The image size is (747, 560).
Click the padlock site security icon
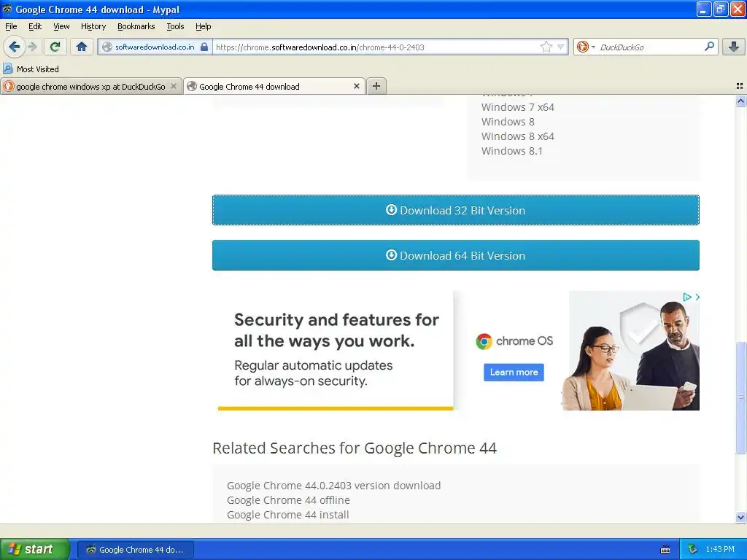(204, 47)
